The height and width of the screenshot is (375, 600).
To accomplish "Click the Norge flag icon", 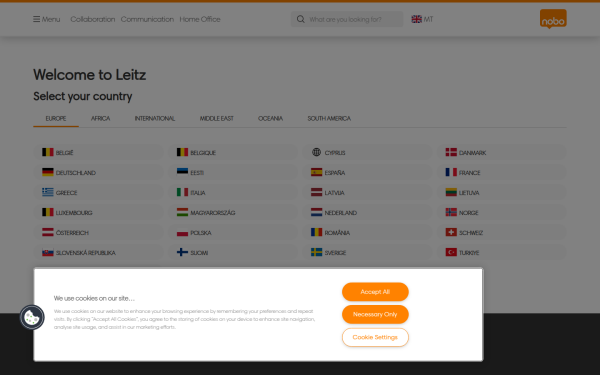I will pyautogui.click(x=451, y=212).
